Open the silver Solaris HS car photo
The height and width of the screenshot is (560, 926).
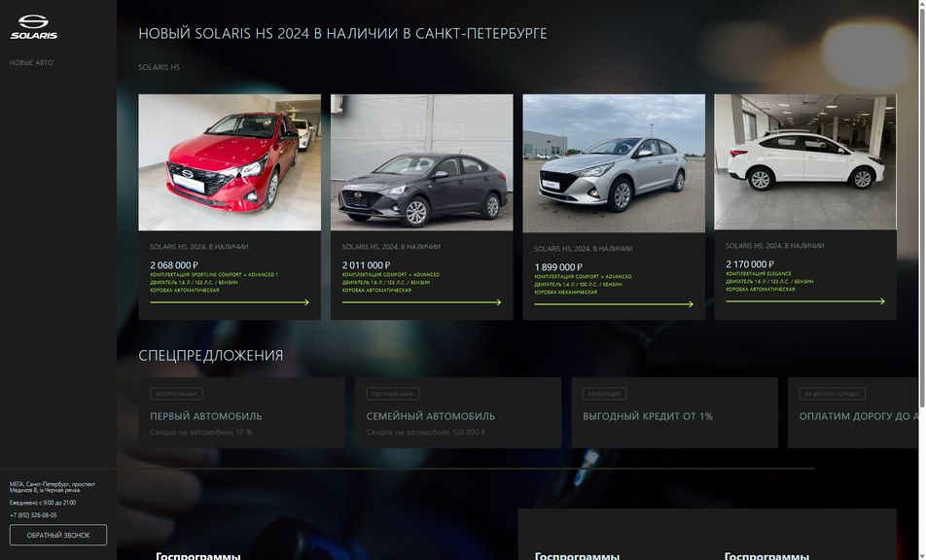point(614,163)
